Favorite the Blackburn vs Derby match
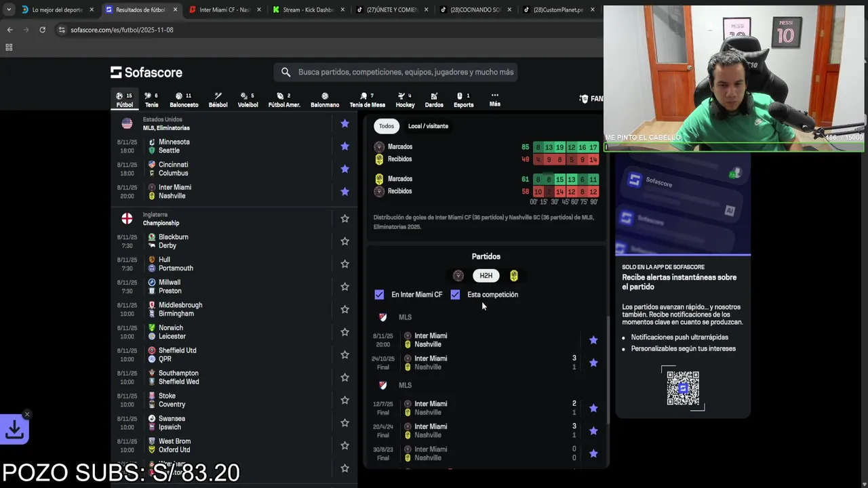Viewport: 868px width, 488px height. point(344,241)
